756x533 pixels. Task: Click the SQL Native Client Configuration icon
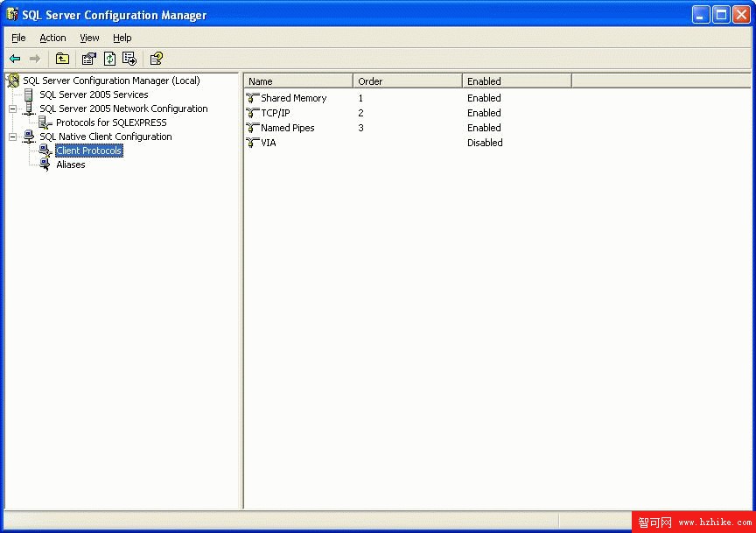(29, 137)
